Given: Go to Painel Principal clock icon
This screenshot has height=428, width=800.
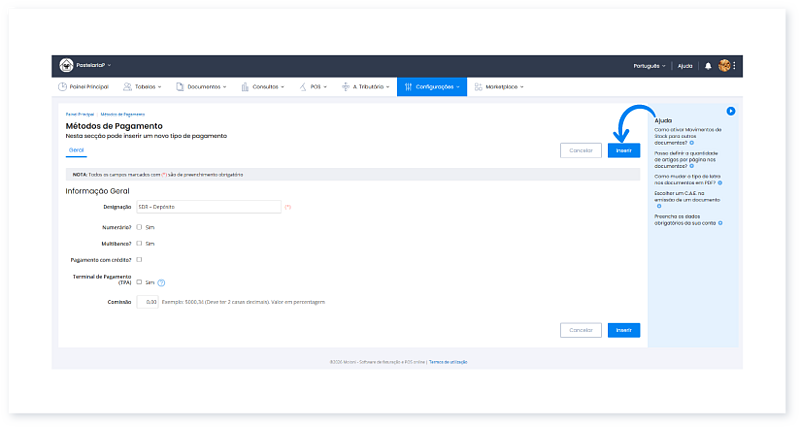Looking at the screenshot, I should (63, 87).
